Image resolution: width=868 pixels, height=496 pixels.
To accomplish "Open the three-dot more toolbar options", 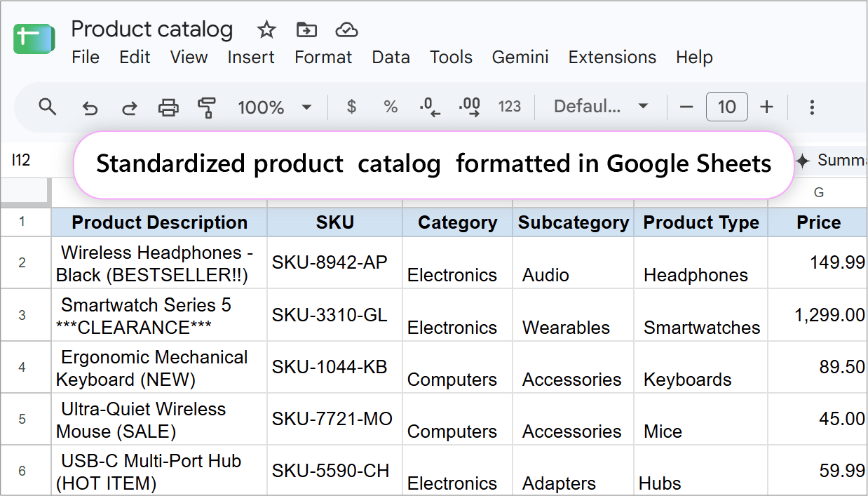I will (812, 107).
